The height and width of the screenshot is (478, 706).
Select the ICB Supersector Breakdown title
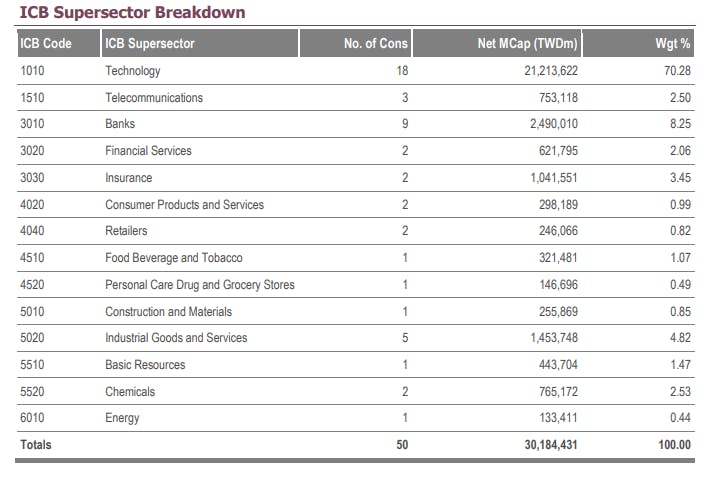coord(132,13)
